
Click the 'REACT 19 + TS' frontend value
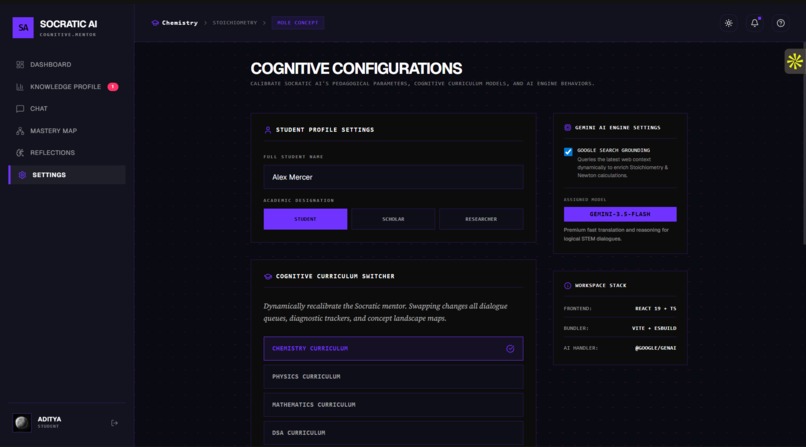pyautogui.click(x=655, y=309)
